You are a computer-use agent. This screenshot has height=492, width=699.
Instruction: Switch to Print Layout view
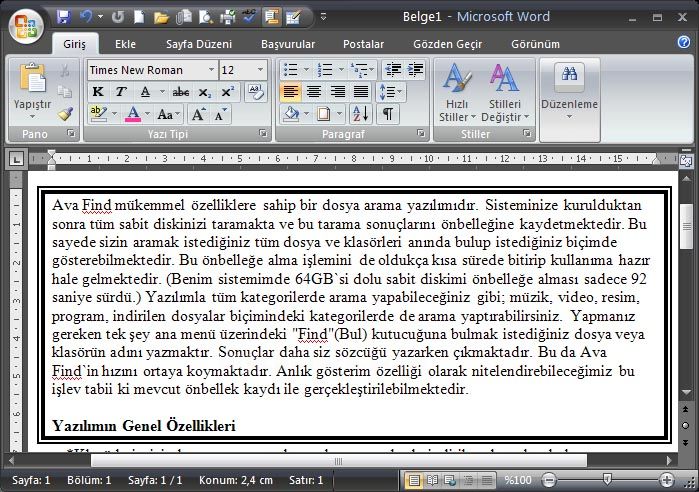pos(414,480)
